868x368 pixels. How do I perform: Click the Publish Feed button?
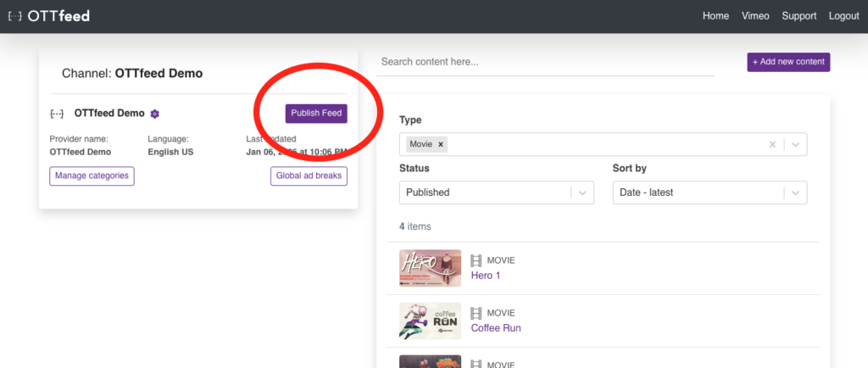pyautogui.click(x=316, y=114)
